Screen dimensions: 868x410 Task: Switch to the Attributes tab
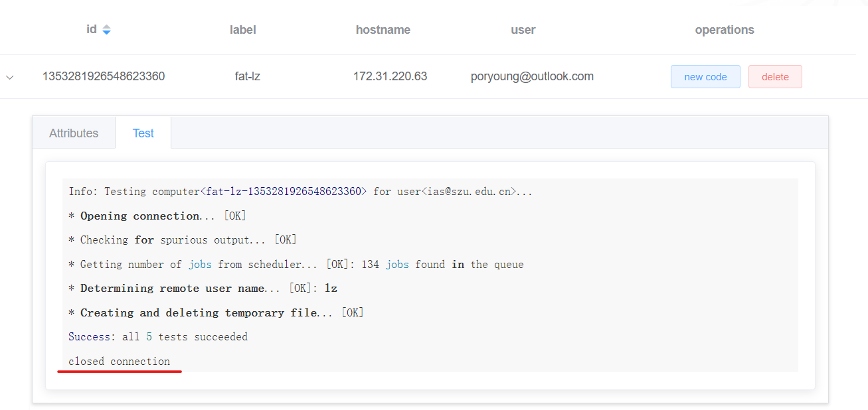[74, 133]
